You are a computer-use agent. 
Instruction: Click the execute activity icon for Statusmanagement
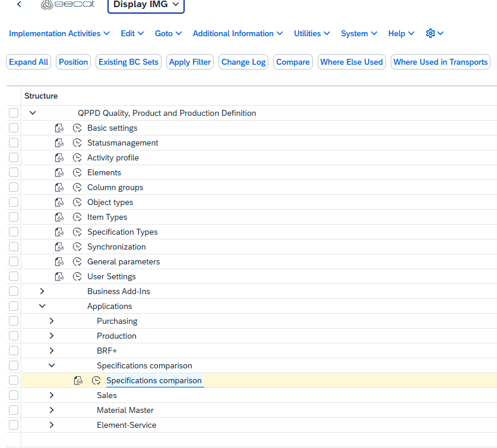coord(77,143)
